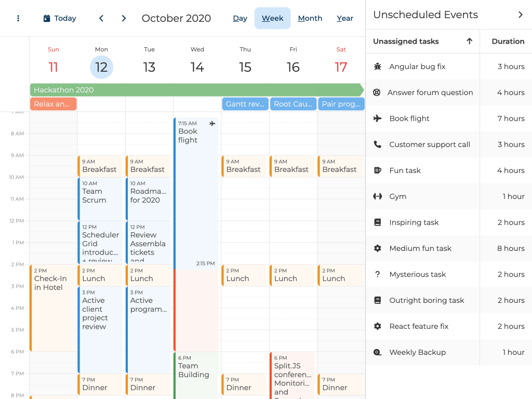Image resolution: width=532 pixels, height=399 pixels.
Task: Click the airplane icon next to Book flight
Action: (x=378, y=118)
